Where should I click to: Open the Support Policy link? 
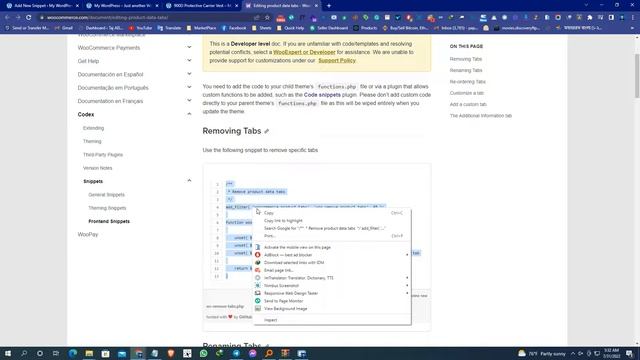point(337,60)
